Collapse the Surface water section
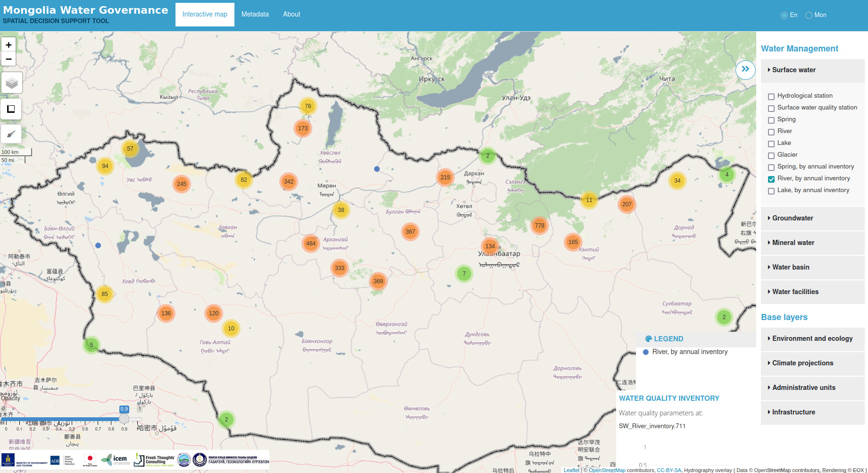Screen dimensions: 868x473 click(794, 70)
